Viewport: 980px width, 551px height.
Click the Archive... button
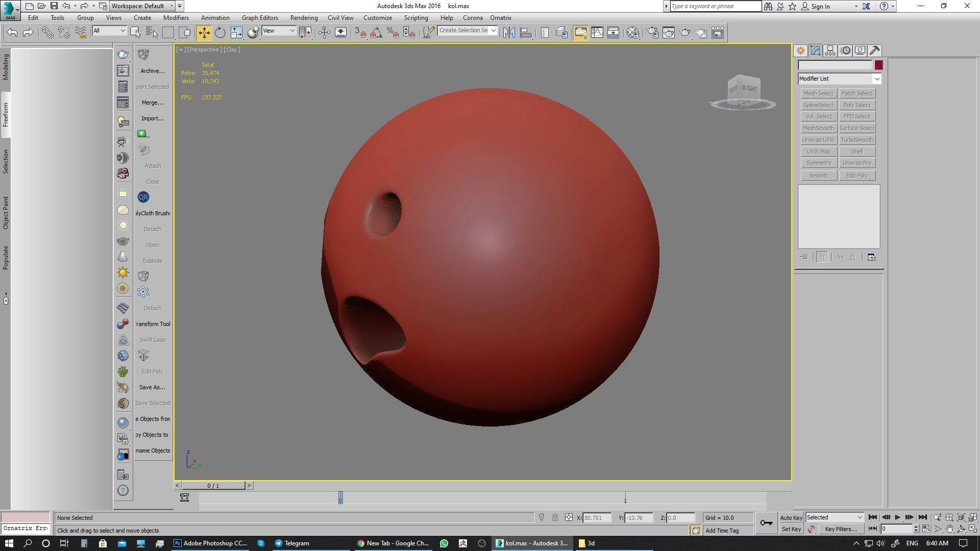click(152, 71)
